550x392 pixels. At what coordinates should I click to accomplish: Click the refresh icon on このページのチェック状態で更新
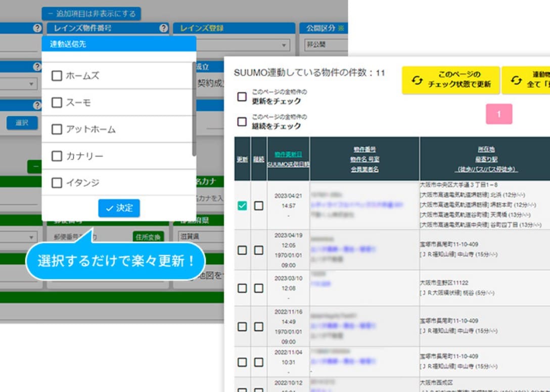click(417, 80)
